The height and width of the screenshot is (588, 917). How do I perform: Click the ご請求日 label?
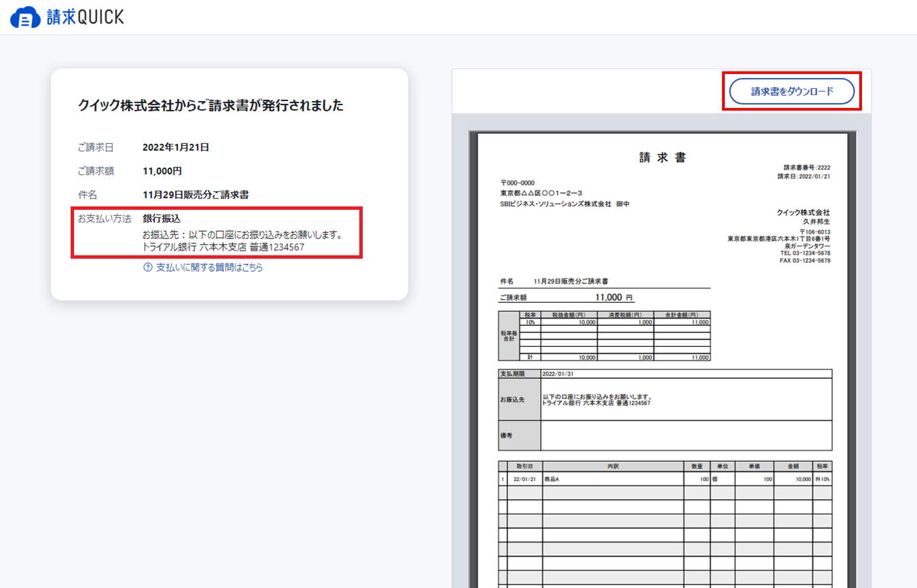pos(96,147)
